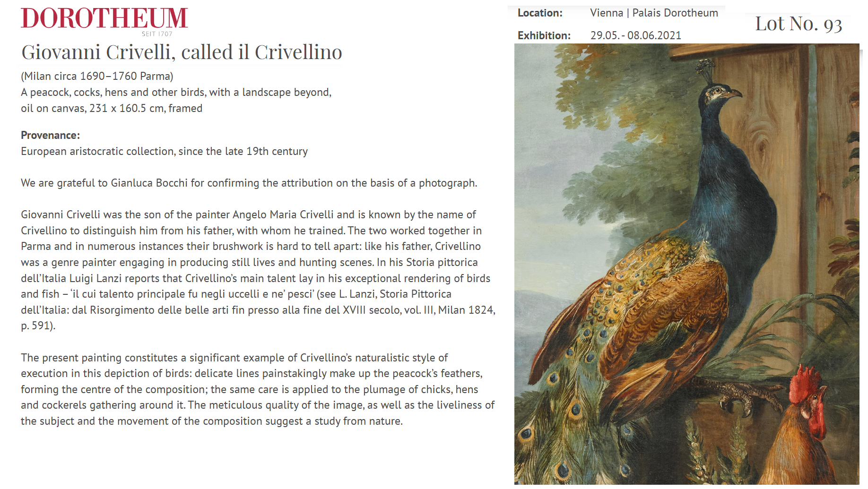Viewport: 868px width, 489px height.
Task: Click the Provenance heading
Action: [x=51, y=135]
